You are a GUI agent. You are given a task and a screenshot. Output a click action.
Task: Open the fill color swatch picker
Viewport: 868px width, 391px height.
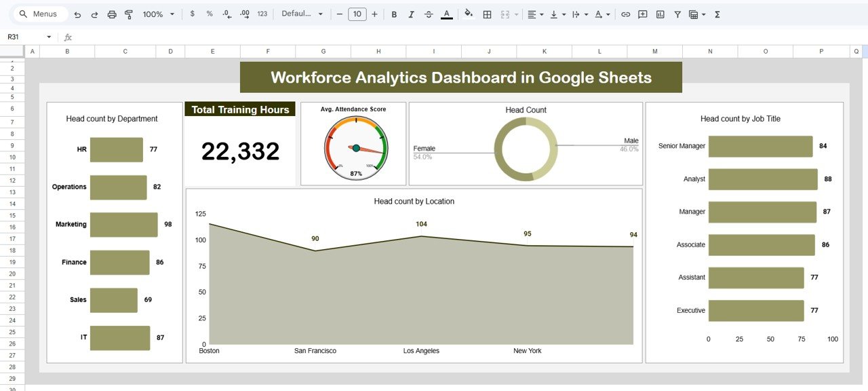[x=469, y=14]
